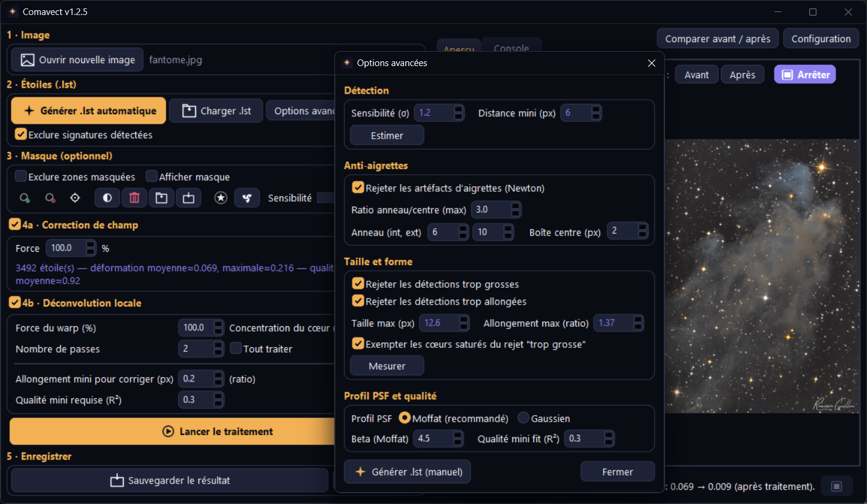The height and width of the screenshot is (504, 867).
Task: Enable Exclure zones masquées
Action: click(x=21, y=177)
